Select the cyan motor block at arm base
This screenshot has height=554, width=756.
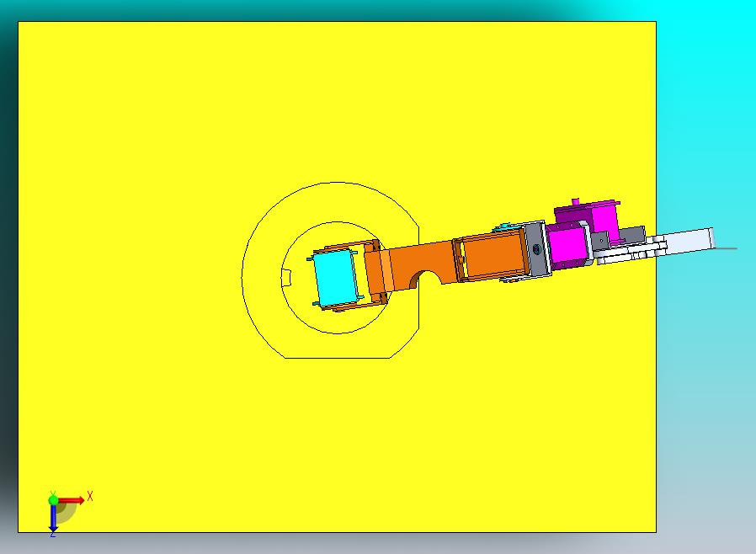336,279
